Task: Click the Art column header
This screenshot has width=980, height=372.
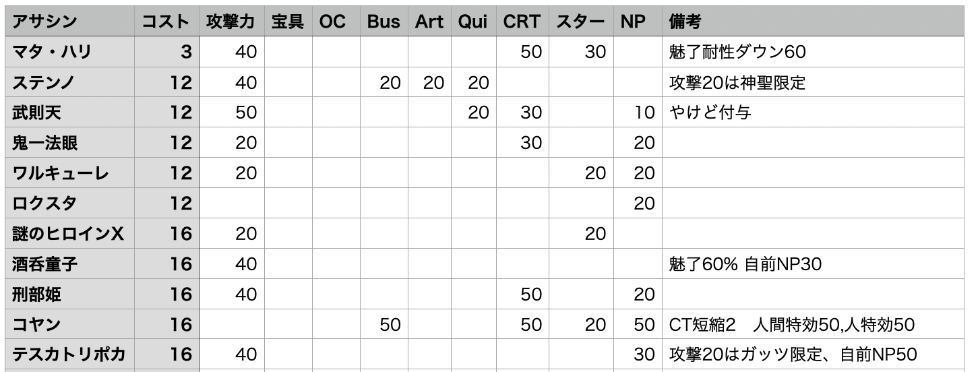Action: point(429,22)
